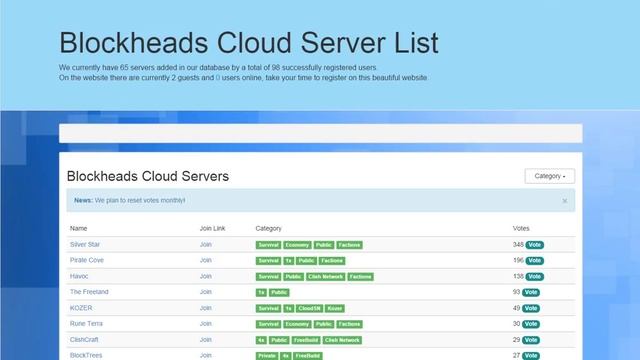Click the Public tag on The Freeland

point(279,293)
